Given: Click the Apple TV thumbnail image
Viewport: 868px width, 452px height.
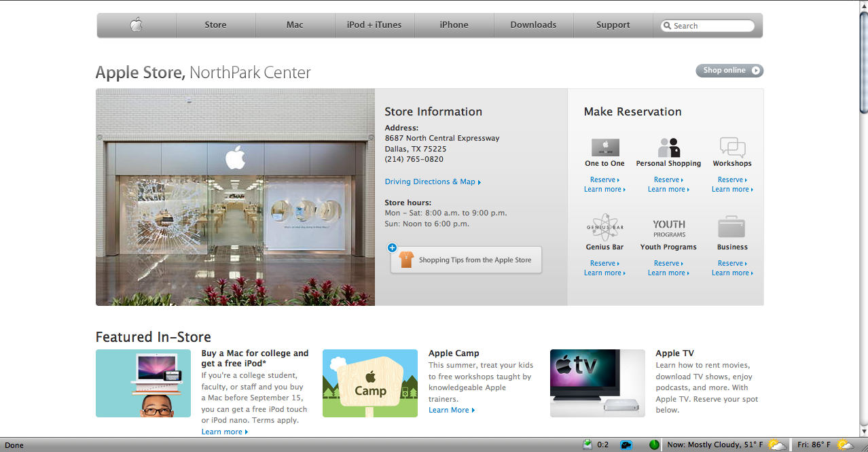Looking at the screenshot, I should [598, 383].
